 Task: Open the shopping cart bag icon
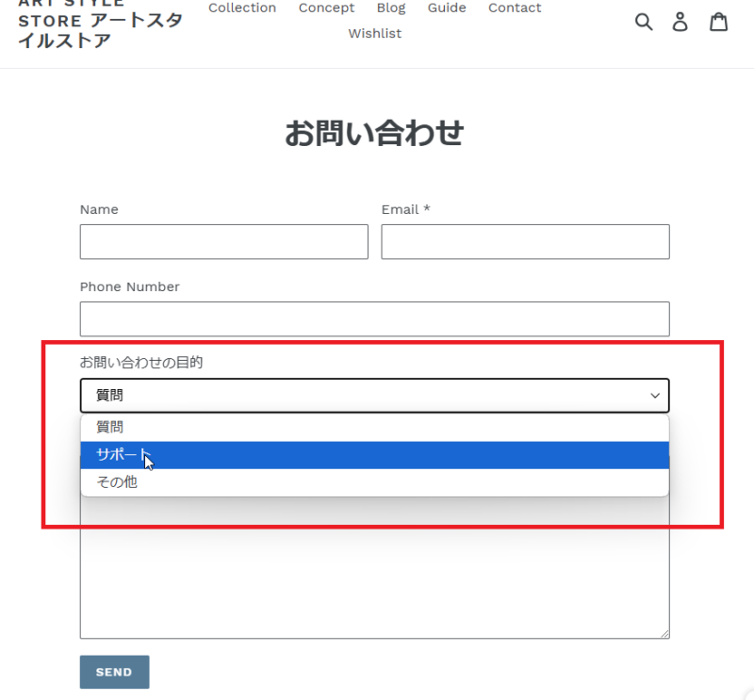[719, 22]
